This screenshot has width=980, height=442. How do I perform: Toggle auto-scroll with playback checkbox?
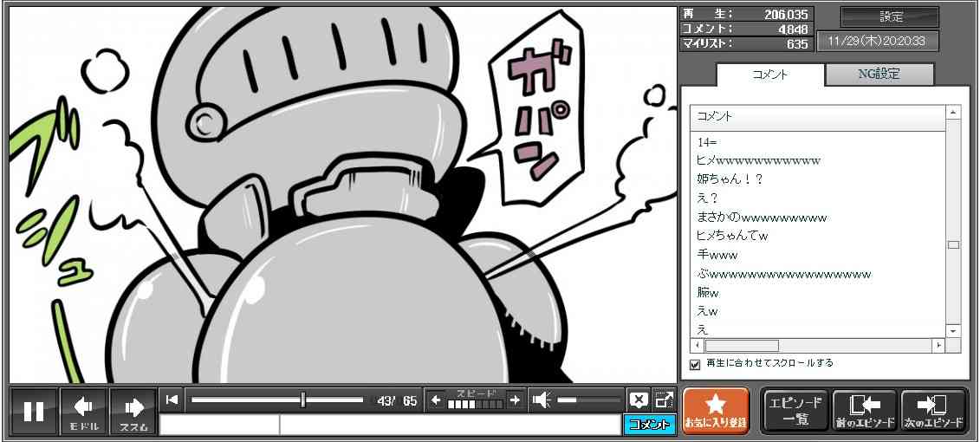695,364
